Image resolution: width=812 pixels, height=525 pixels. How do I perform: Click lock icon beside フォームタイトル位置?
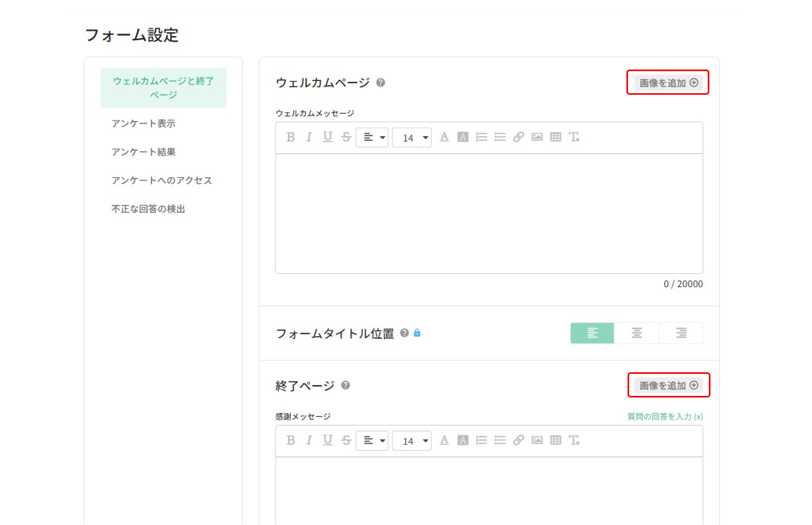417,333
